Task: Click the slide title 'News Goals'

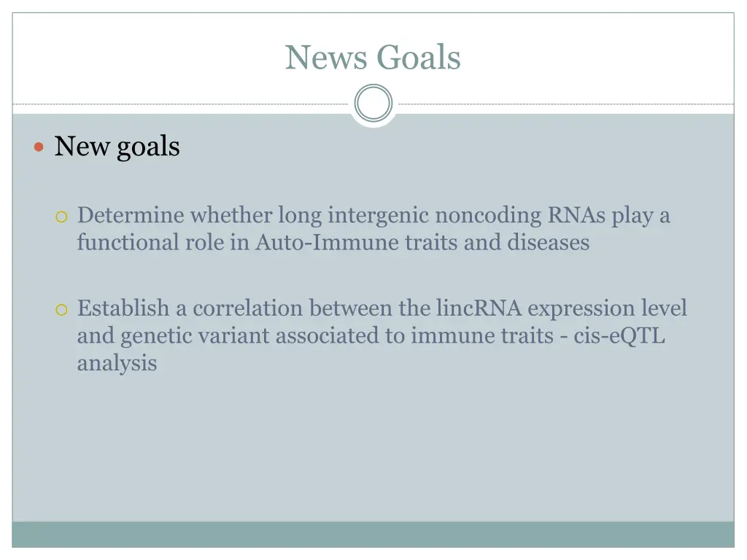Action: click(373, 57)
